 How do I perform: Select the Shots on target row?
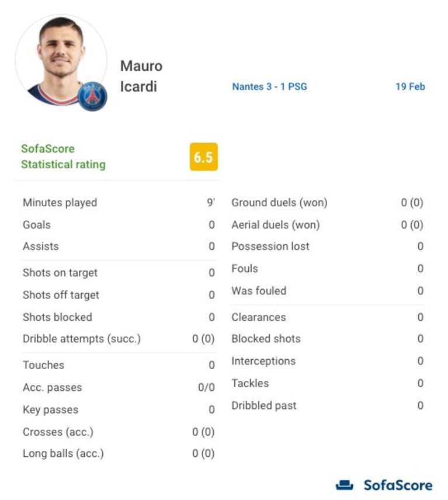[x=119, y=273]
